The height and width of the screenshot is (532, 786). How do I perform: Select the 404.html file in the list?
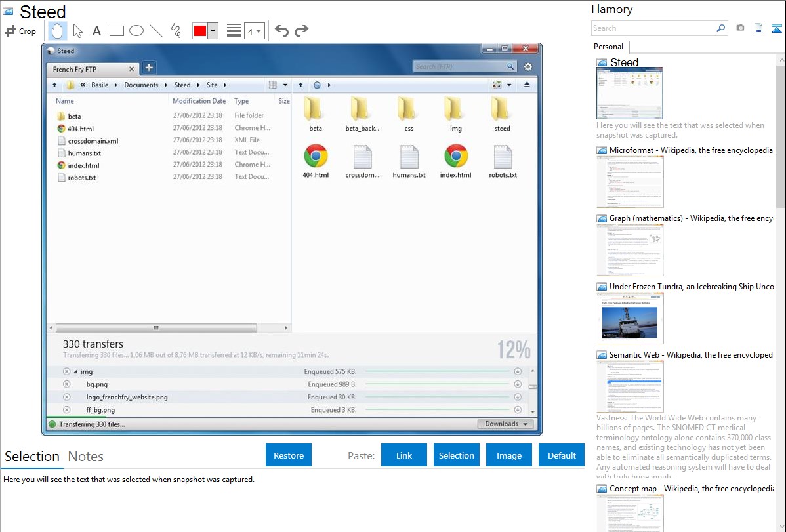[81, 129]
